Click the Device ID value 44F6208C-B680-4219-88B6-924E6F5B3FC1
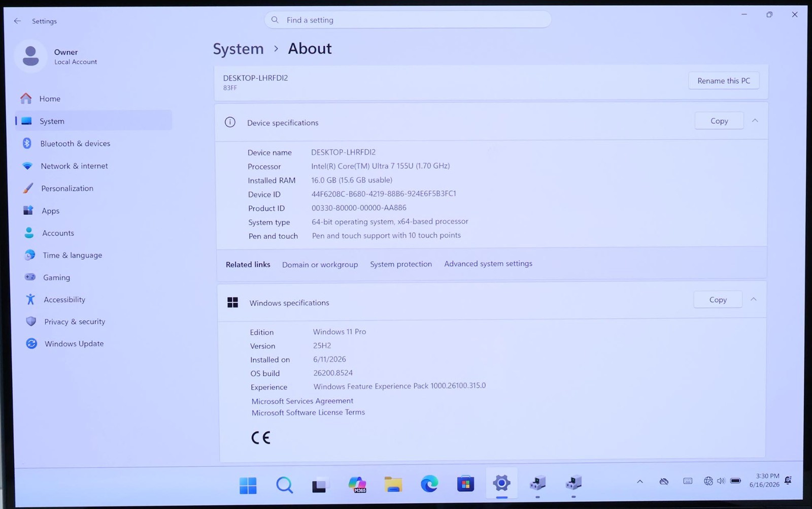This screenshot has width=812, height=509. tap(384, 194)
